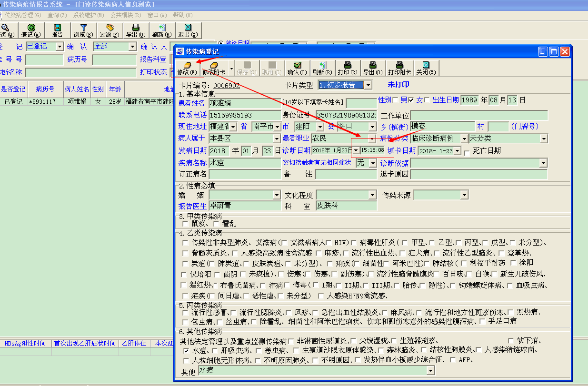Open the 系统维护 menu

pos(88,15)
